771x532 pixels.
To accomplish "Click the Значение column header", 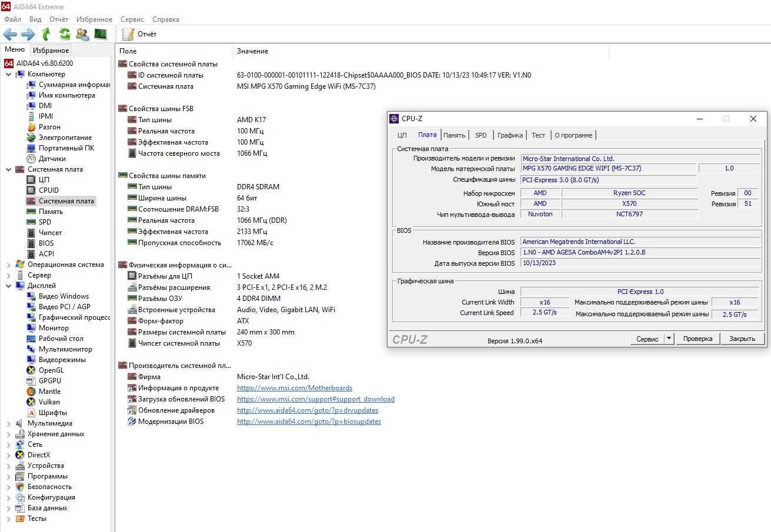I will pos(420,51).
